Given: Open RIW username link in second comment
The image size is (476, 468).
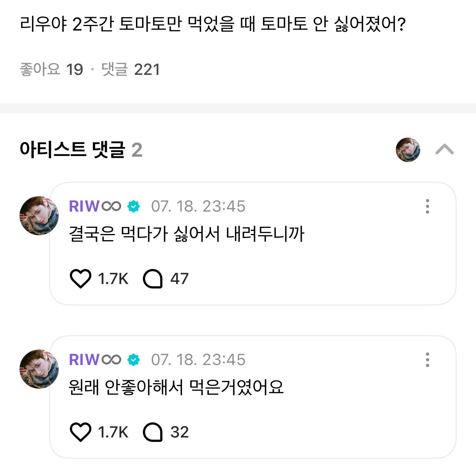Looking at the screenshot, I should (x=95, y=360).
